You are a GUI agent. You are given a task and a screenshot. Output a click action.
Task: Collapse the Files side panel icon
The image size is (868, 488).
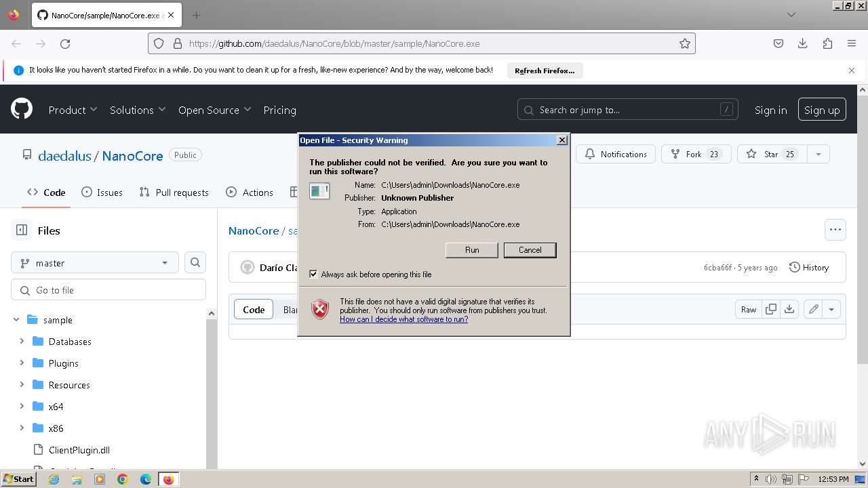pyautogui.click(x=22, y=230)
